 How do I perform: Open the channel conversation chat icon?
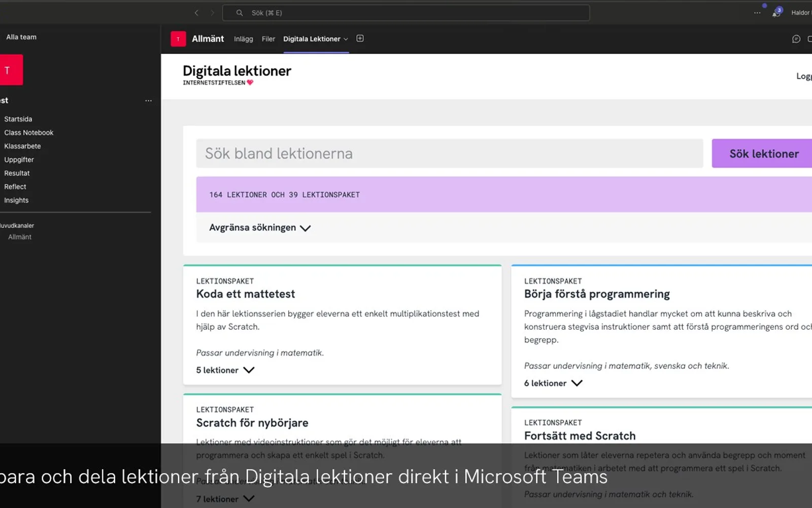(x=796, y=39)
